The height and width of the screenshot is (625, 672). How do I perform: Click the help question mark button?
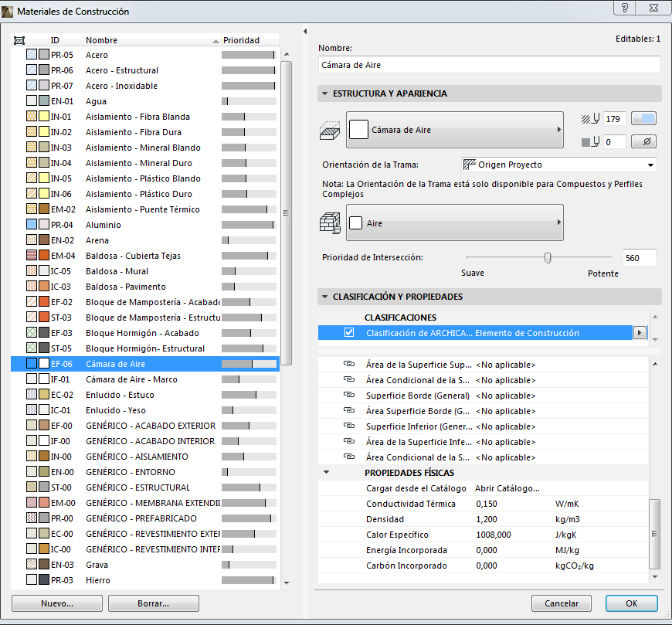pos(623,8)
